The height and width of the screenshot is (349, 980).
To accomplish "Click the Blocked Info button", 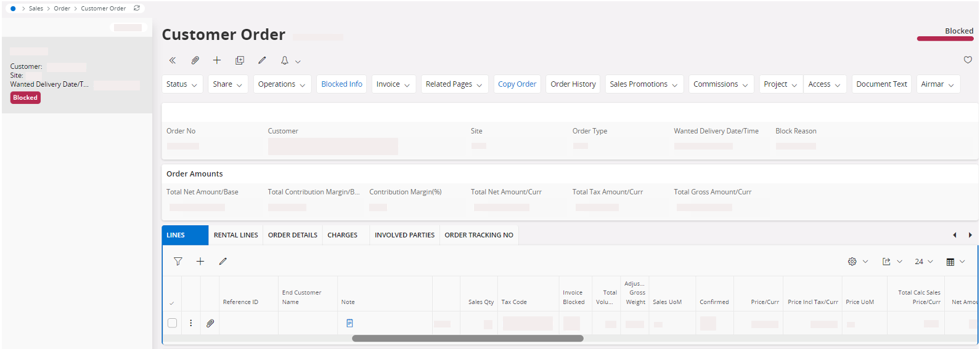I will click(341, 84).
